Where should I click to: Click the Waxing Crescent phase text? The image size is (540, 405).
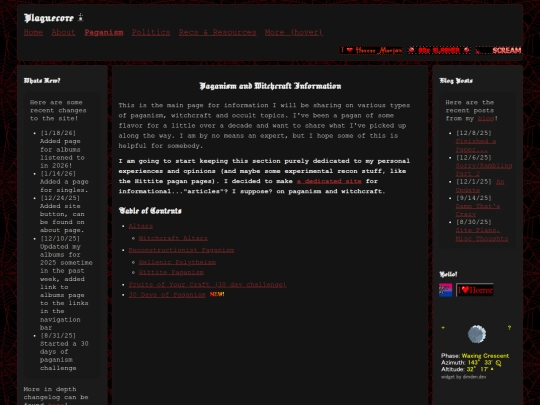point(485,356)
